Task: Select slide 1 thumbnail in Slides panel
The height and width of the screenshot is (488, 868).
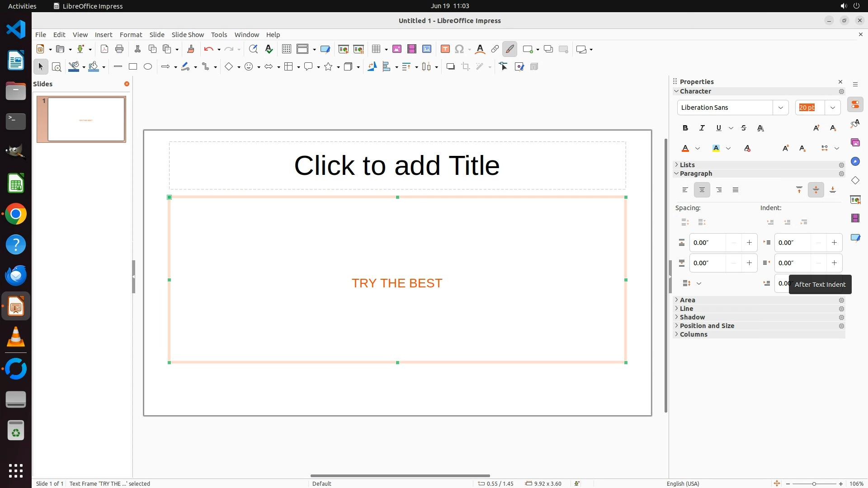Action: click(86, 119)
